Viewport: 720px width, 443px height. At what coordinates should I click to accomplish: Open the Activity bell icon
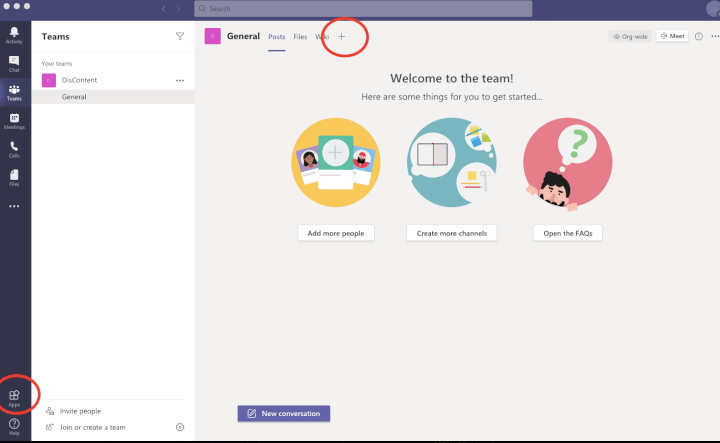click(x=14, y=35)
